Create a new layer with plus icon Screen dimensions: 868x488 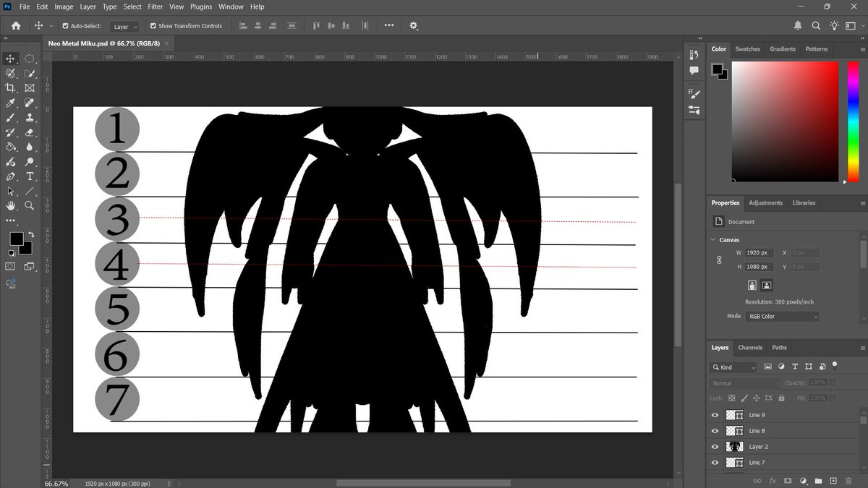[x=833, y=481]
